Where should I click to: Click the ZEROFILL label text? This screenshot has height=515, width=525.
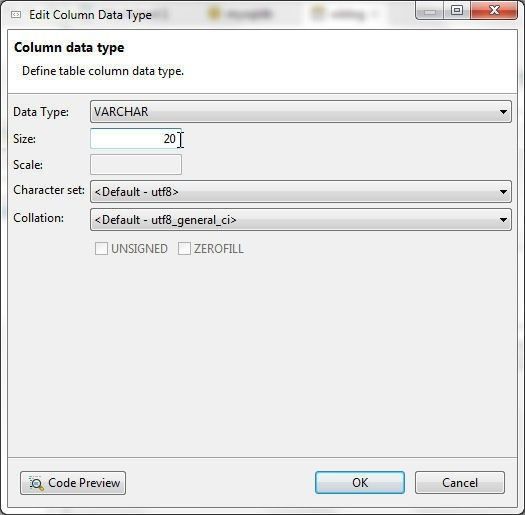[219, 249]
